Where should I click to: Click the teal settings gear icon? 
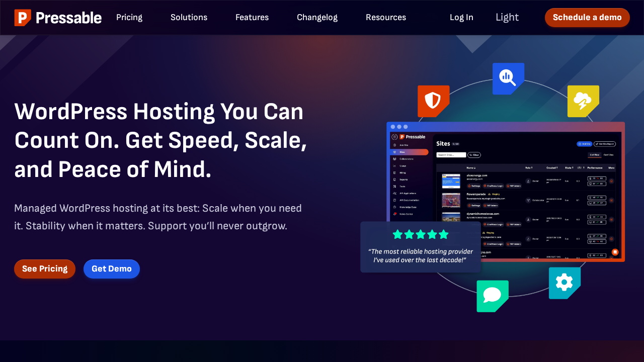point(564,283)
